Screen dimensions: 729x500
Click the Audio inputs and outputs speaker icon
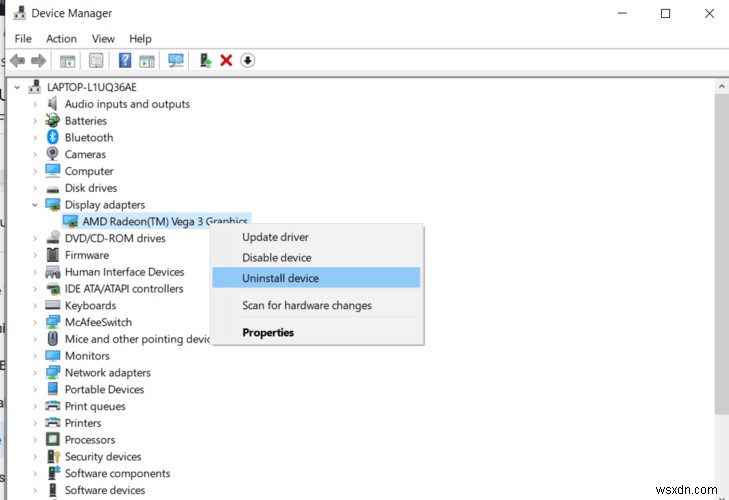coord(53,104)
